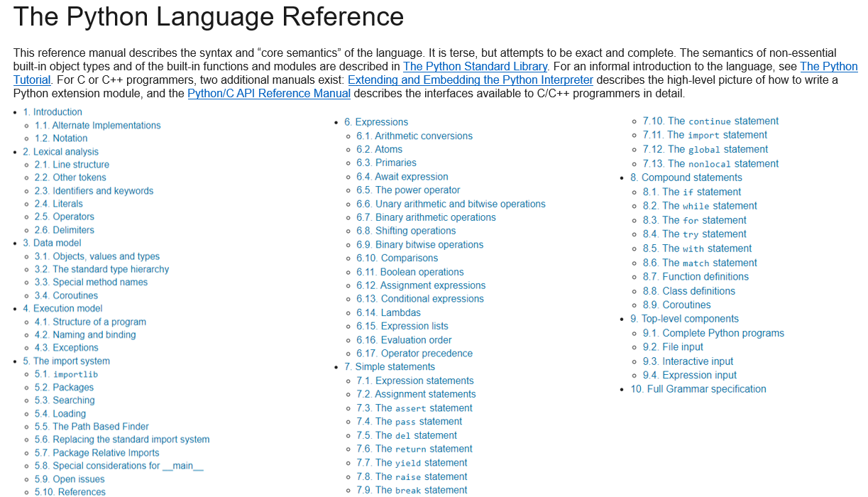The image size is (868, 497).
Task: Open 8.6. The match statement
Action: pos(700,263)
